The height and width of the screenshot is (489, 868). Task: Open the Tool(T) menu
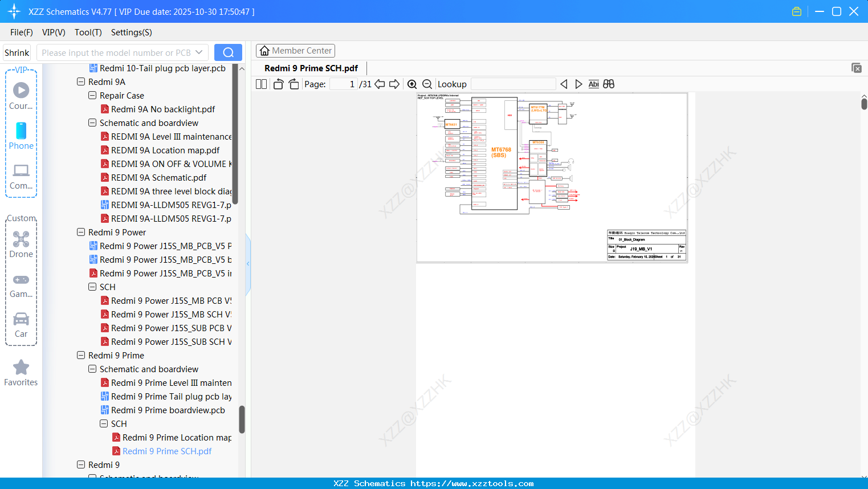point(88,32)
